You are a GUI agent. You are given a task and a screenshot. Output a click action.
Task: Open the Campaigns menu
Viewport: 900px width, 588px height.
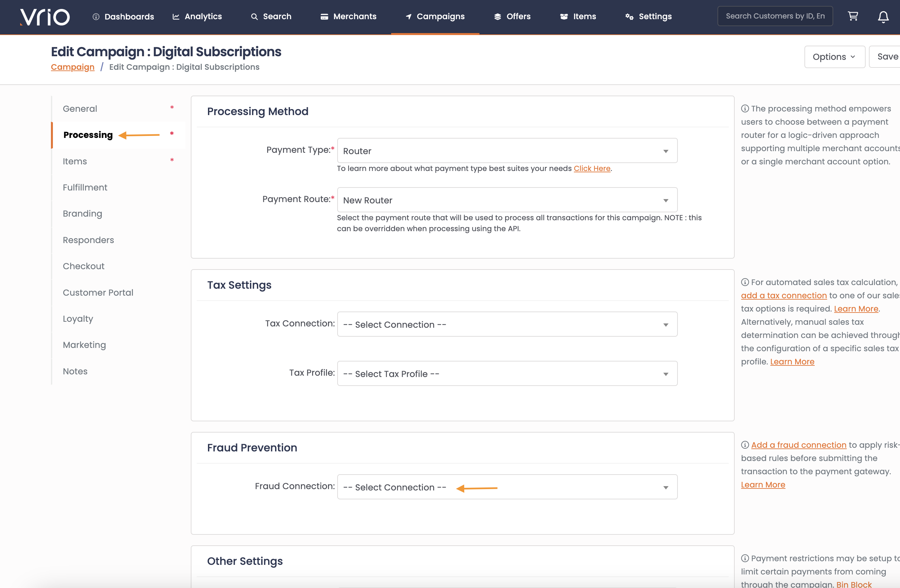435,16
